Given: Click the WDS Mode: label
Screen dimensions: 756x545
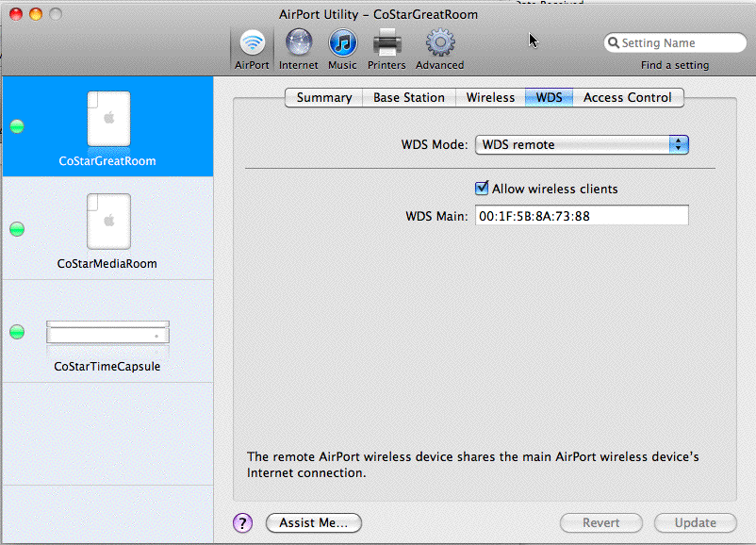Looking at the screenshot, I should click(x=435, y=144).
